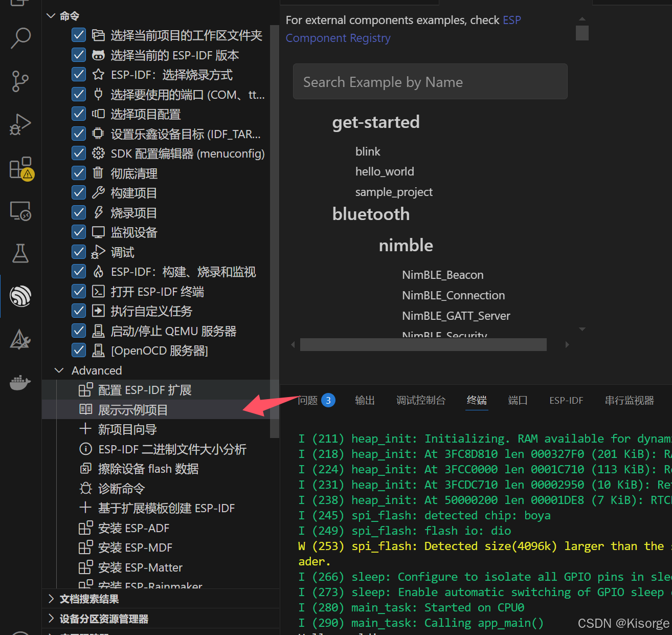Click info icon for ESP-IDF 二进制文件大小分析

coord(86,449)
